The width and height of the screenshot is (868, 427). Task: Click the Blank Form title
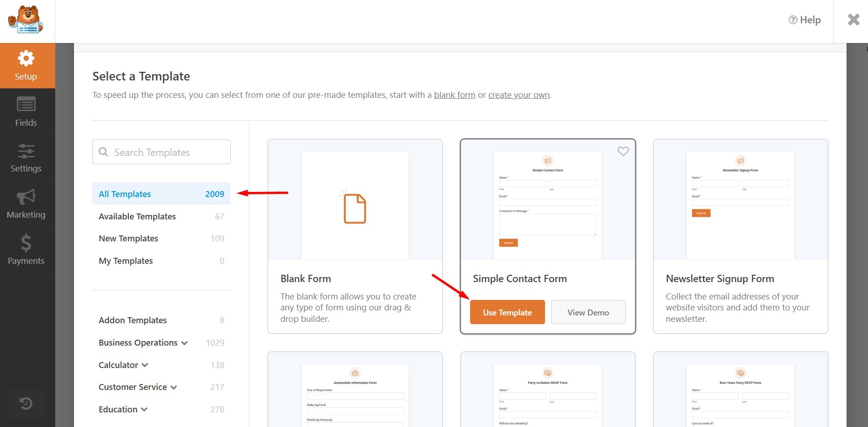point(306,278)
